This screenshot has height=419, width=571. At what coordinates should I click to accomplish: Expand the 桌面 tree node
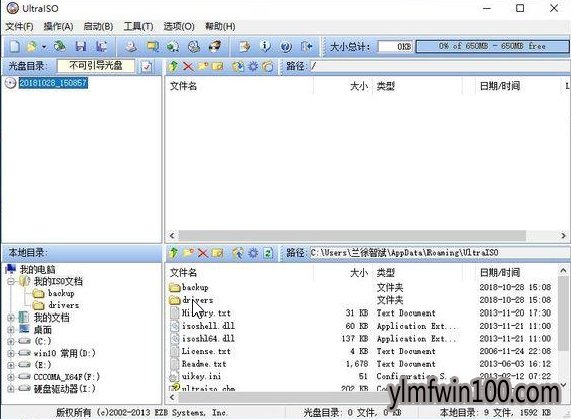point(11,330)
